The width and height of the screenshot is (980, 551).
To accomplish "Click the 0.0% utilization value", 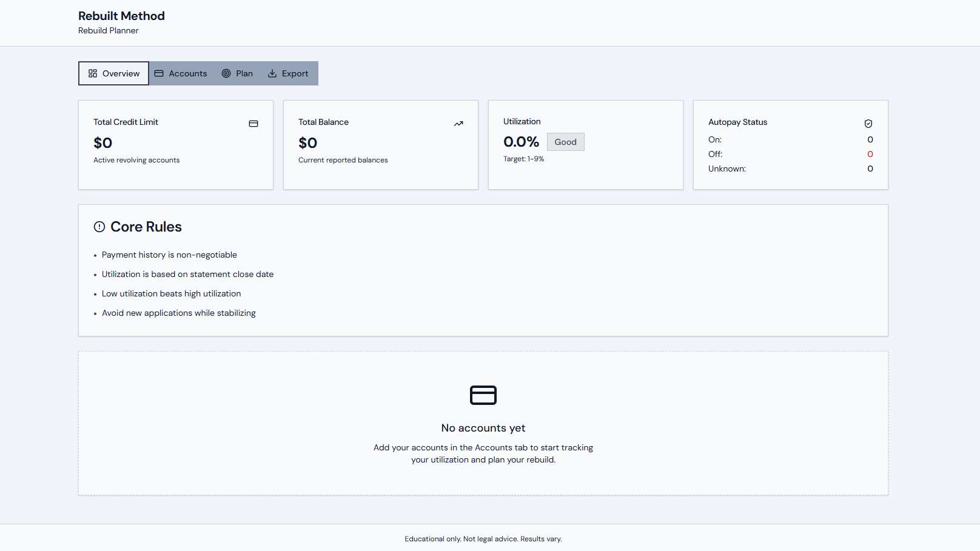I will click(x=521, y=142).
